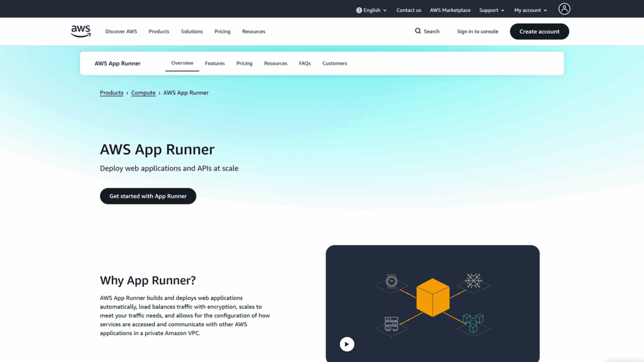Open the Solutions menu
This screenshot has height=362, width=644.
coord(192,31)
